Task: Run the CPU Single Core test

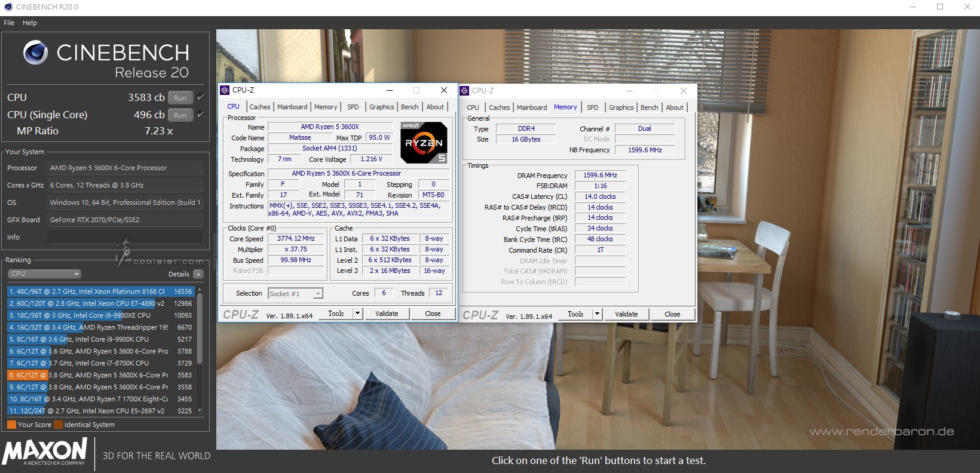Action: click(180, 115)
